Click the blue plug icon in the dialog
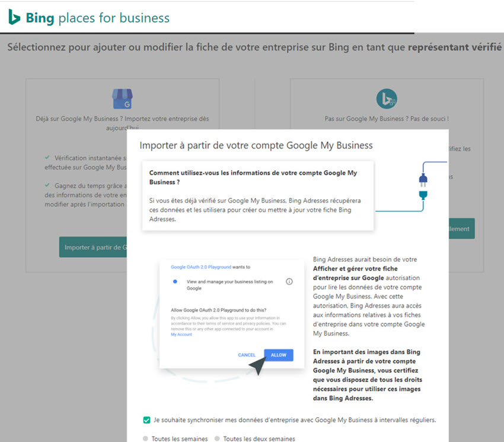Viewport: 504px width, 442px height. point(423,180)
